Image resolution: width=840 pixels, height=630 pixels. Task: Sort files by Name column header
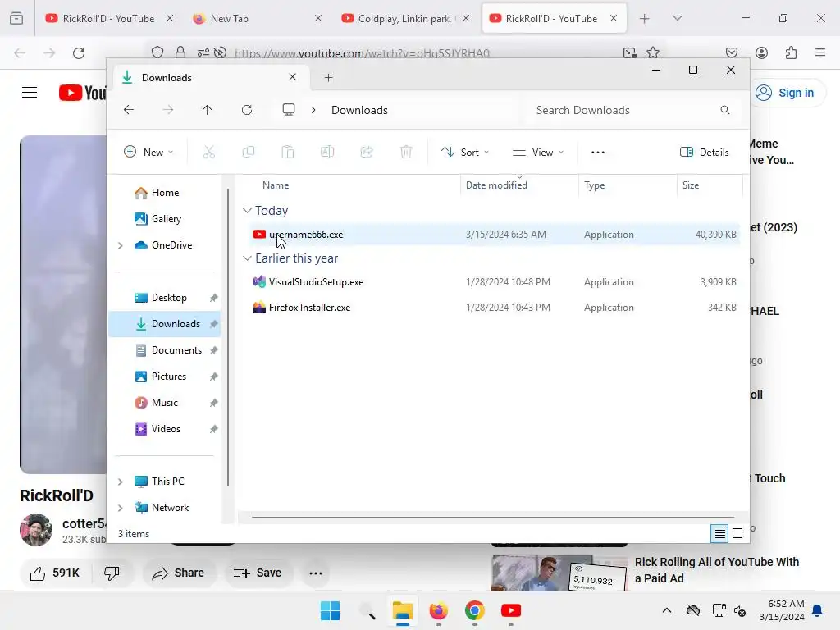point(276,185)
